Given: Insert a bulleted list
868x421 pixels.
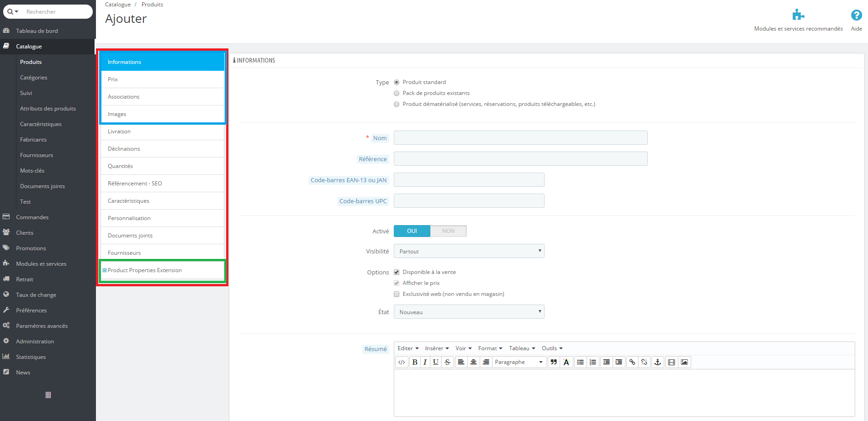Looking at the screenshot, I should point(581,362).
